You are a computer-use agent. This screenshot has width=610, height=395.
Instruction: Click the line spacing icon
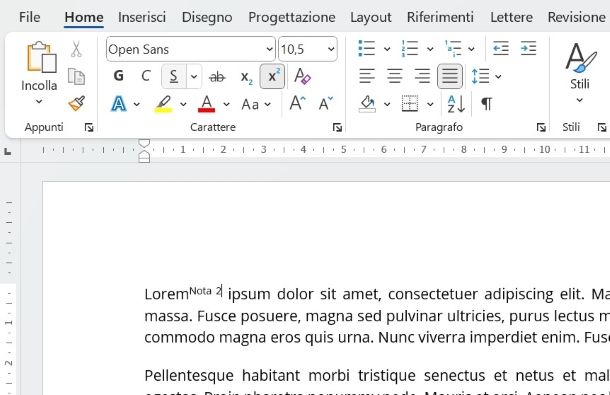pos(480,76)
